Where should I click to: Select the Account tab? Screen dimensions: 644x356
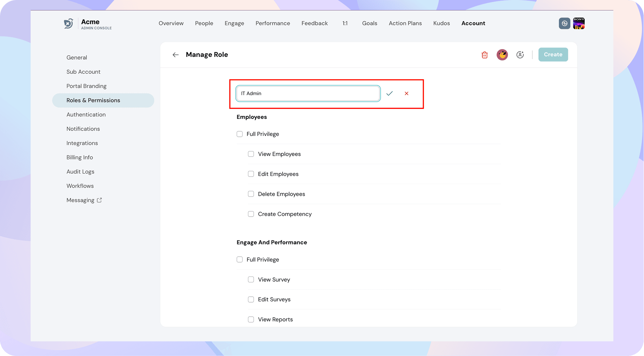coord(473,23)
